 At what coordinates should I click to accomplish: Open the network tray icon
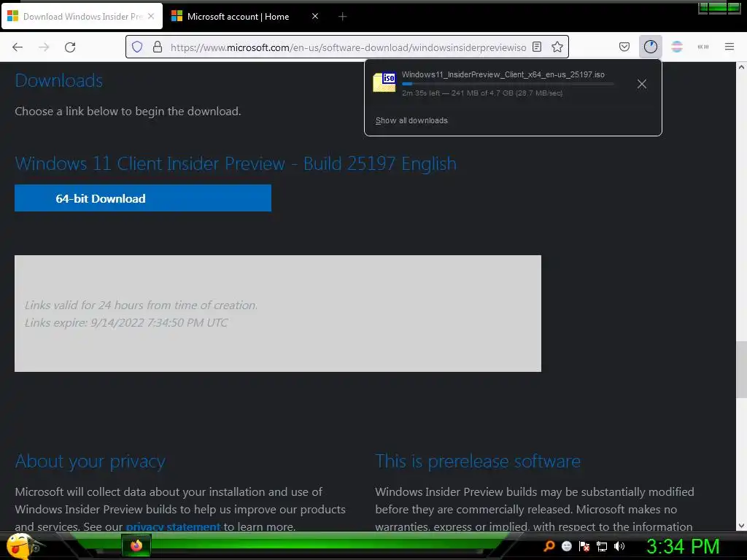tap(602, 547)
